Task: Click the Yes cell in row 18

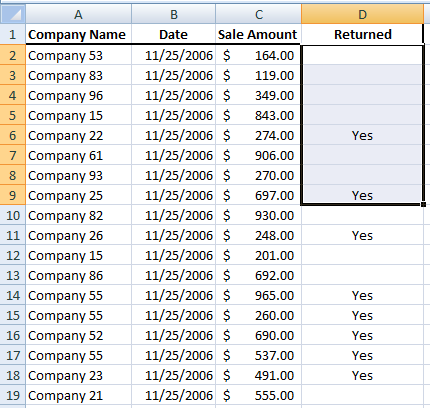Action: pyautogui.click(x=362, y=375)
